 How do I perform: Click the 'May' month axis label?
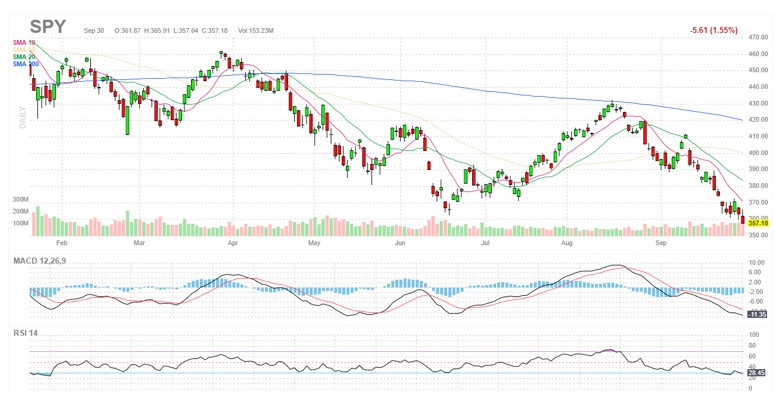point(314,243)
